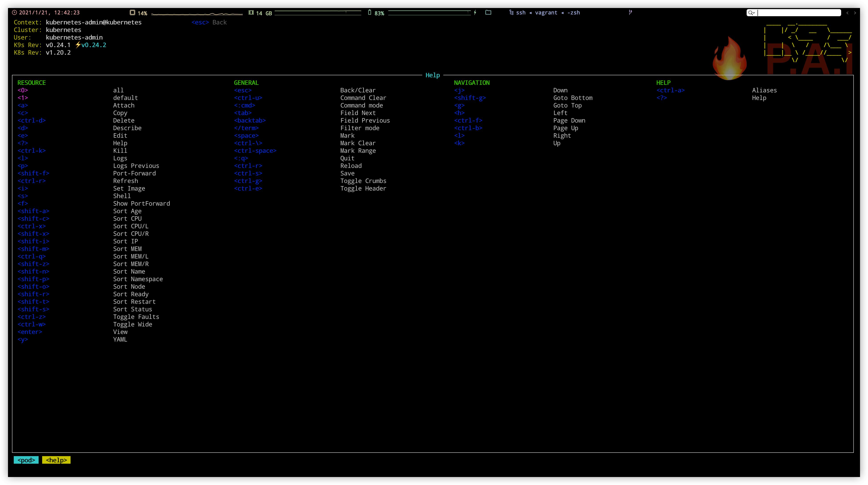Select the <help> breadcrumb
Image resolution: width=868 pixels, height=485 pixels.
(56, 460)
